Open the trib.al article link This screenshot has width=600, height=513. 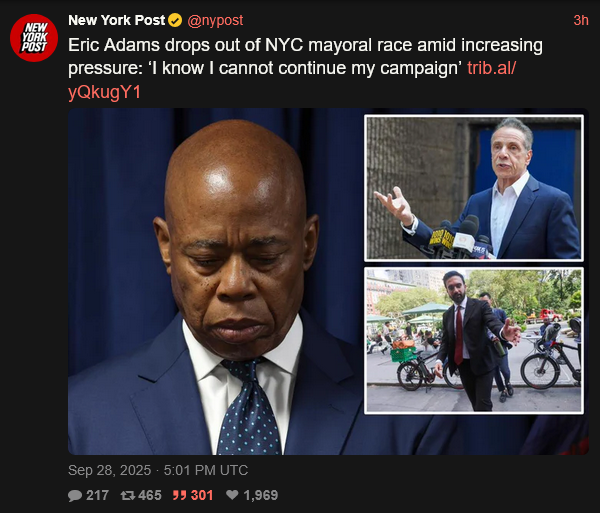492,68
